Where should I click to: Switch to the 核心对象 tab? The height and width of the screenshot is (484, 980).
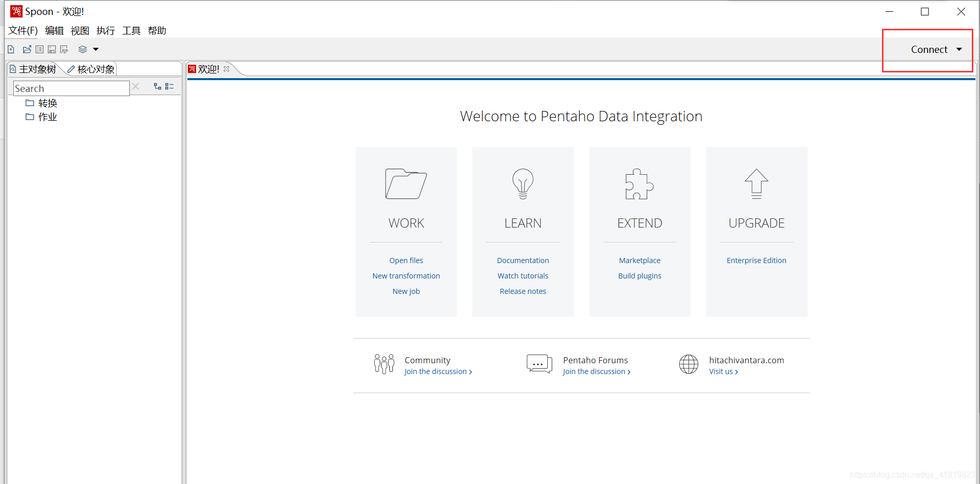click(91, 69)
